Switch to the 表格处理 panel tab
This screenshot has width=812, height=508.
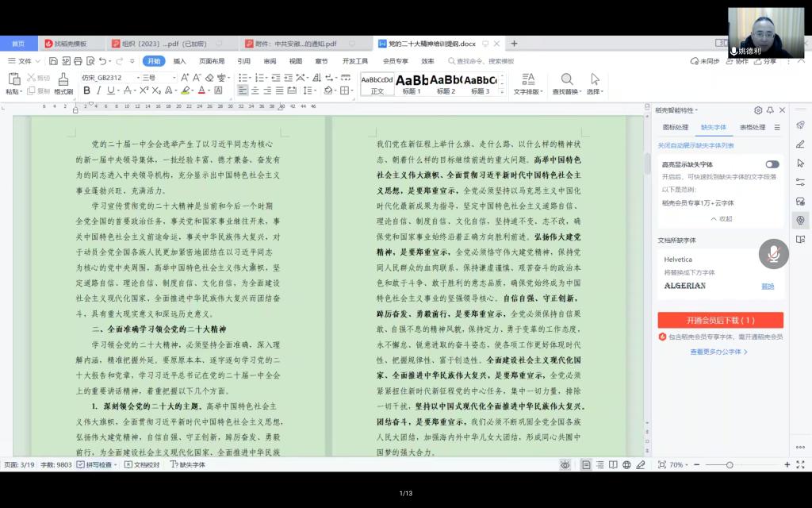752,127
